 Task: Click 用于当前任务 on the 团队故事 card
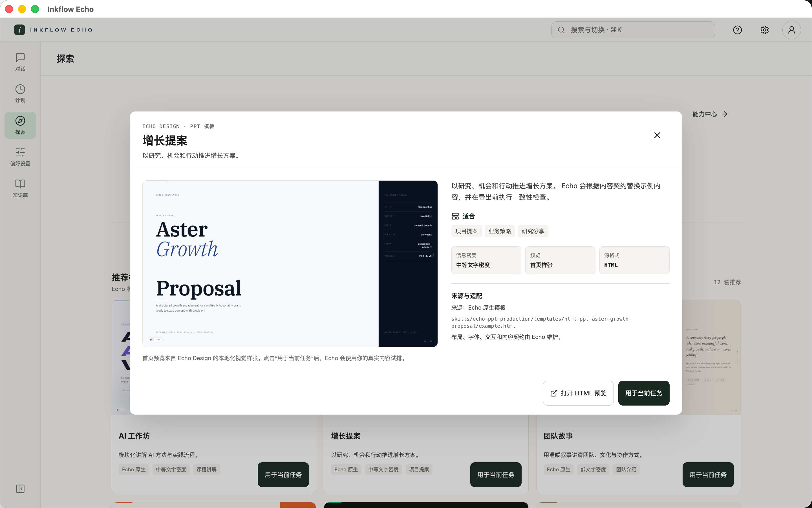pos(708,475)
